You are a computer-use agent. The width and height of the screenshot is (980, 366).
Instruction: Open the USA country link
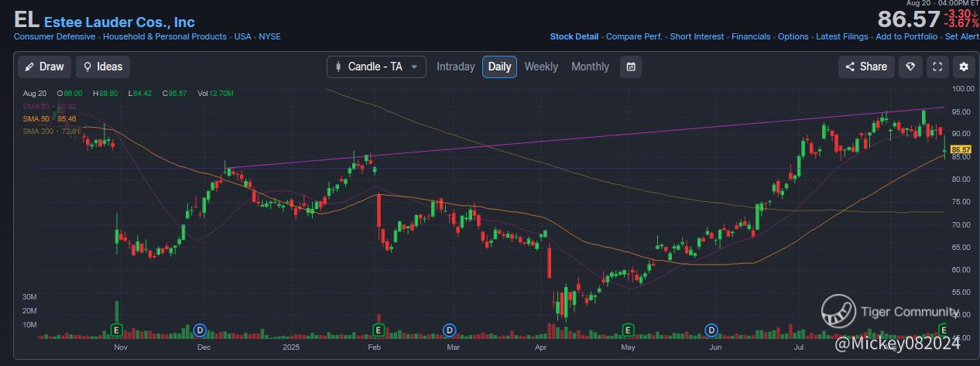(x=243, y=36)
